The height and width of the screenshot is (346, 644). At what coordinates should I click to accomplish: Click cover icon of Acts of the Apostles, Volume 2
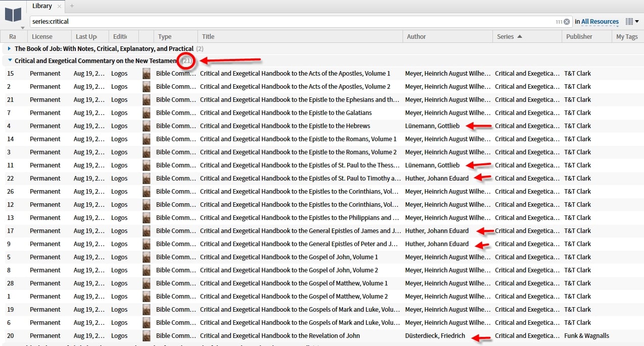click(x=146, y=86)
